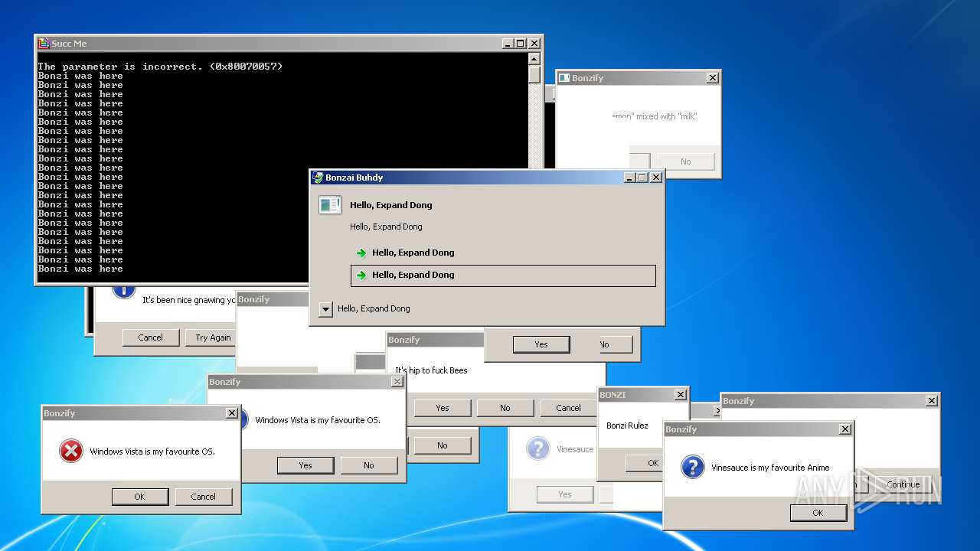
Task: Click Try Again in the gnawing dialog
Action: (x=211, y=337)
